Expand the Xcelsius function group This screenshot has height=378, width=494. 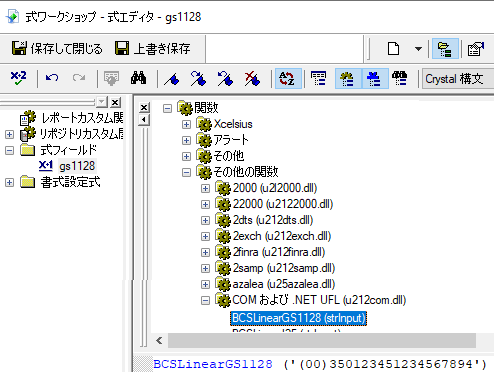coord(186,124)
